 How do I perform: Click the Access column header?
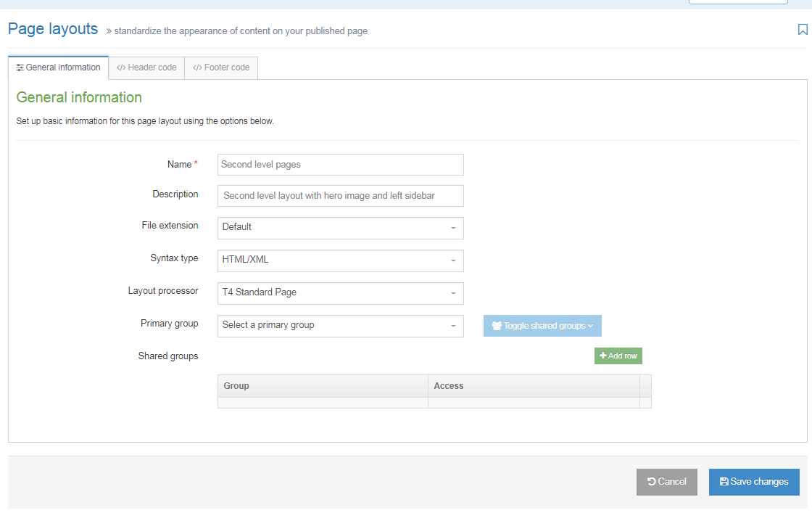(534, 386)
